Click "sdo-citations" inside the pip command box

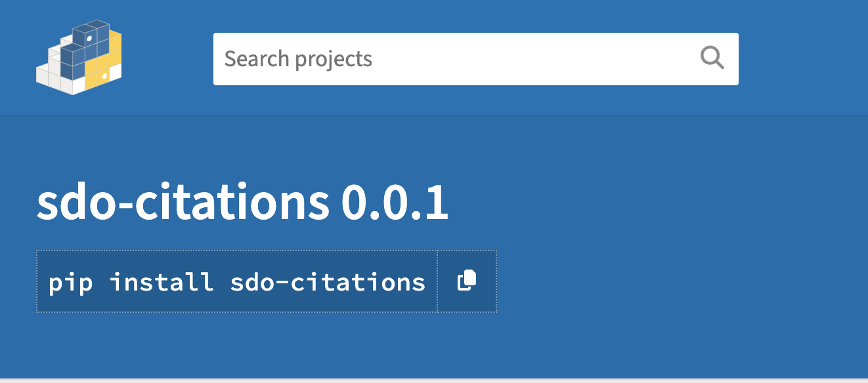pyautogui.click(x=328, y=282)
